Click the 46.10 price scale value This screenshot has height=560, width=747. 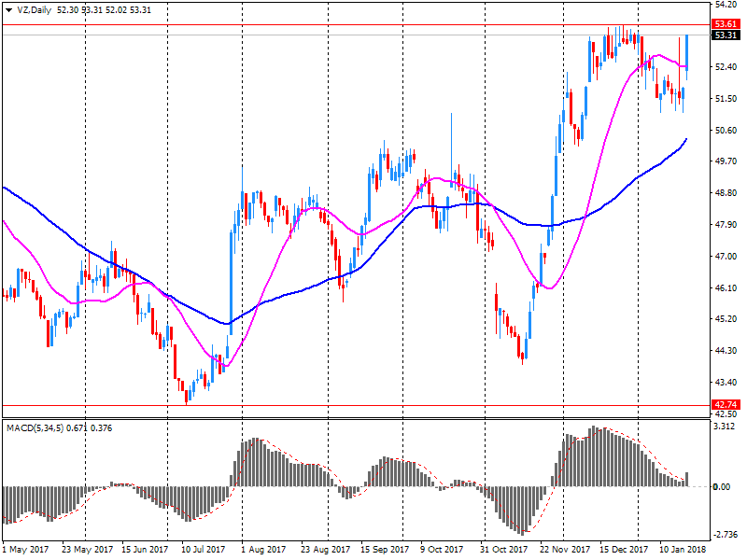[x=726, y=287]
